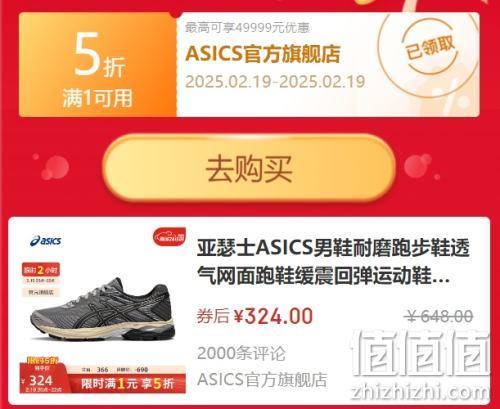This screenshot has width=500, height=409.
Task: Click the 限时2小时 promo tag
Action: click(x=41, y=270)
